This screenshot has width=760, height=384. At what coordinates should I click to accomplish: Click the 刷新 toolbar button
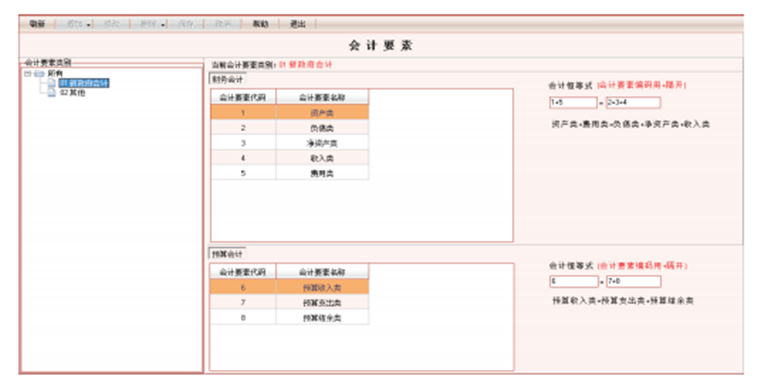(x=37, y=24)
